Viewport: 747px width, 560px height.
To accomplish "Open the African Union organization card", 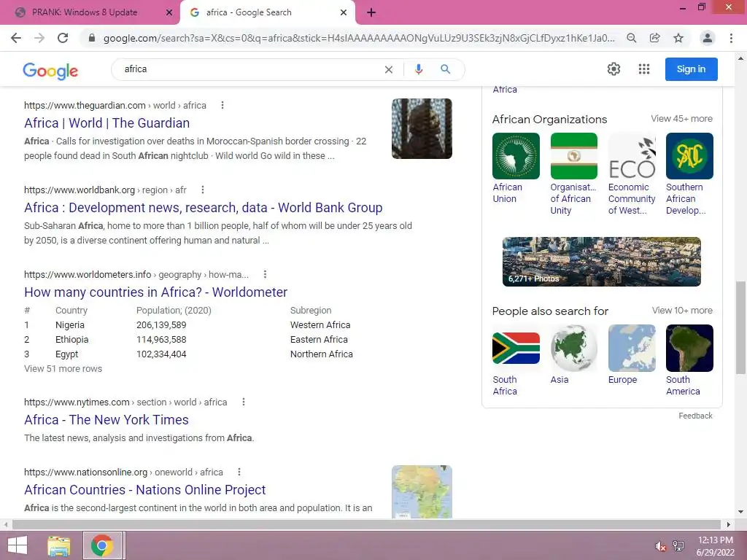I will (516, 168).
